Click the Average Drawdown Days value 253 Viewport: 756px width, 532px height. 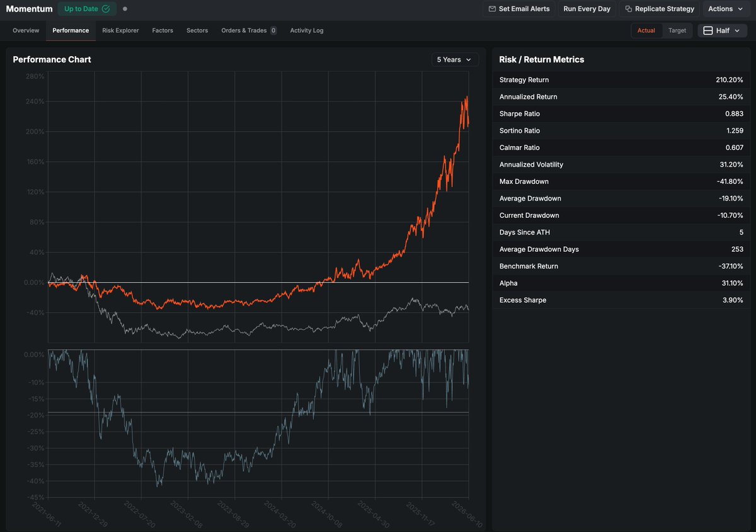point(737,250)
